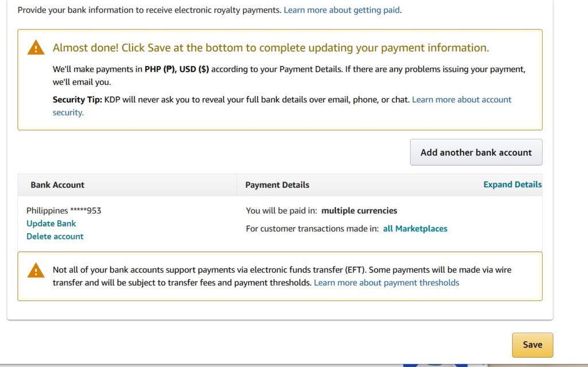Click 'Update Bank' for Philippines account
588x367 pixels.
(51, 223)
